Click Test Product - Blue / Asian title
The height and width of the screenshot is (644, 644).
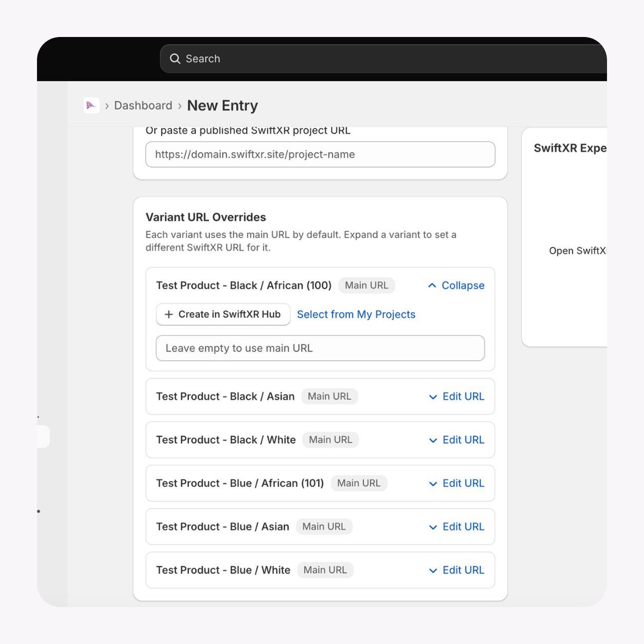point(223,527)
